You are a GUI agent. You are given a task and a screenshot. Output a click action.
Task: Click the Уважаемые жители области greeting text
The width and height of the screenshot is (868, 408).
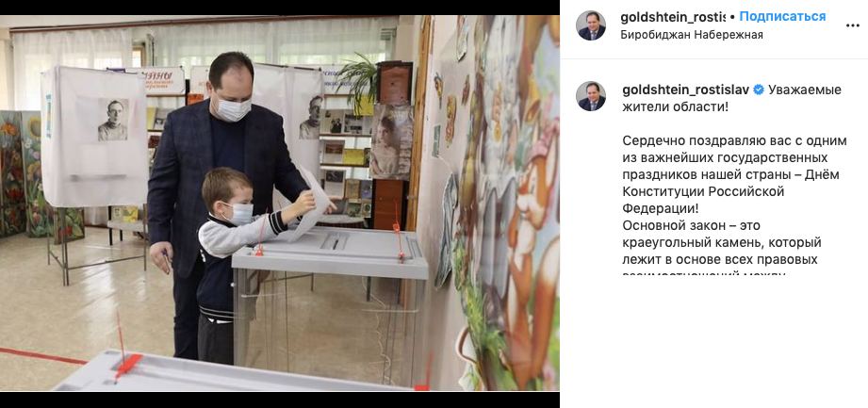[732, 98]
